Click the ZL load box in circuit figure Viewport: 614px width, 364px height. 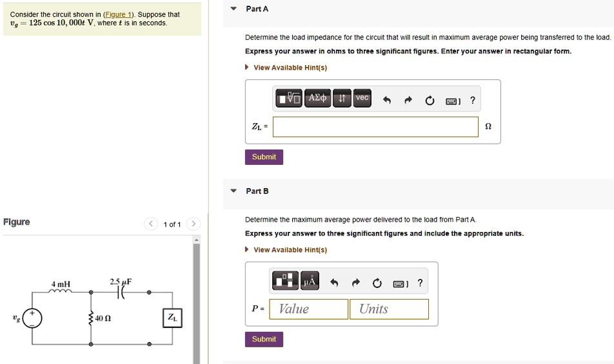[x=172, y=318]
